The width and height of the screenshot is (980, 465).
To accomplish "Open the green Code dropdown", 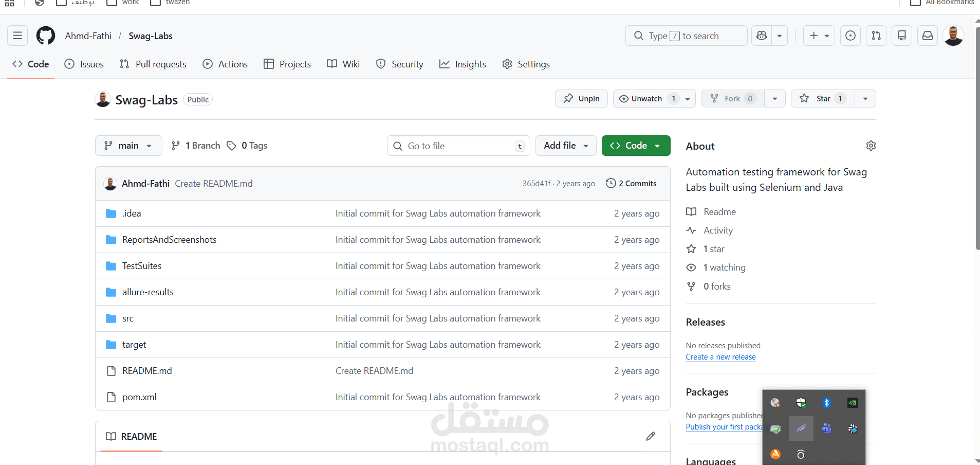I will coord(636,146).
